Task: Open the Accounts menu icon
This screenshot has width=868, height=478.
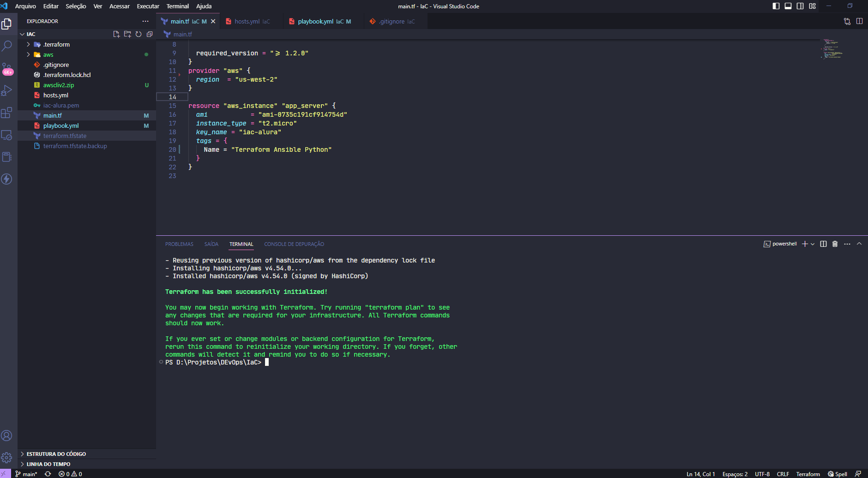Action: (7, 436)
